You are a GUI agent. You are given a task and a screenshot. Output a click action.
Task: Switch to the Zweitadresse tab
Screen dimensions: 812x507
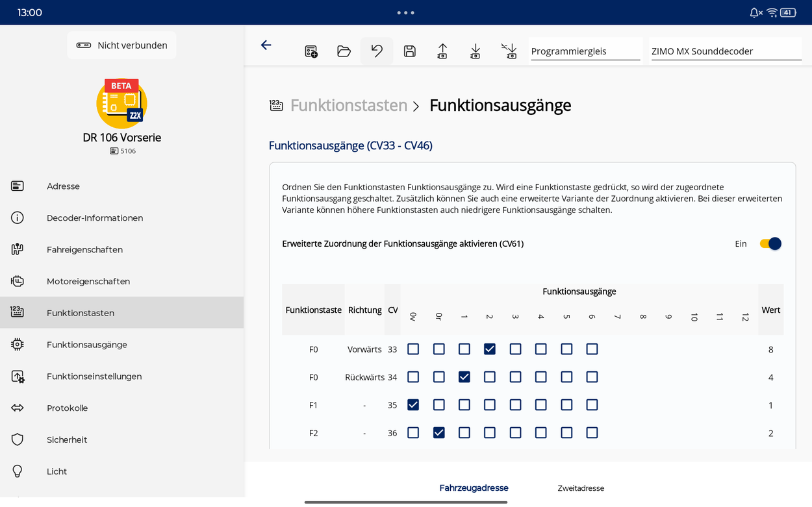tap(581, 488)
